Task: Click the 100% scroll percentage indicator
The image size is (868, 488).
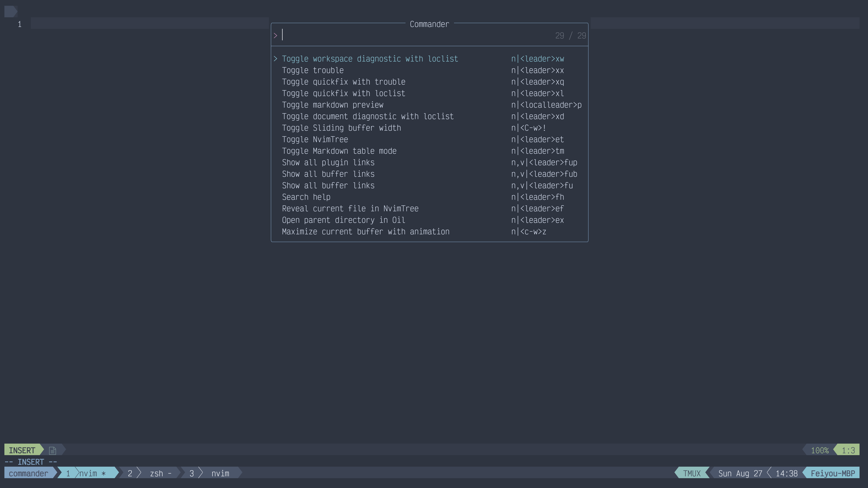Action: coord(820,450)
